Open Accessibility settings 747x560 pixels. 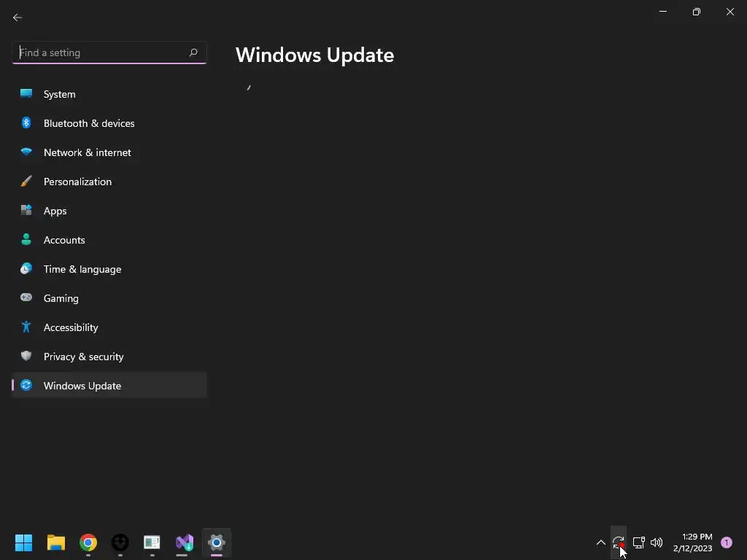coord(109,327)
